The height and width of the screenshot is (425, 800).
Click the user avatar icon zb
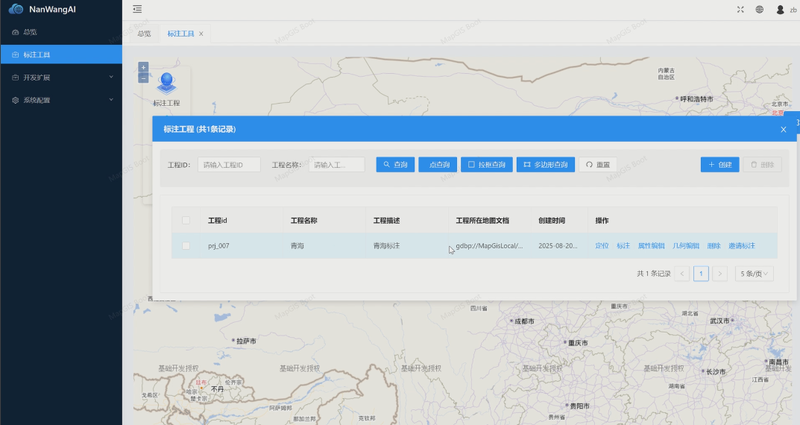click(x=781, y=10)
